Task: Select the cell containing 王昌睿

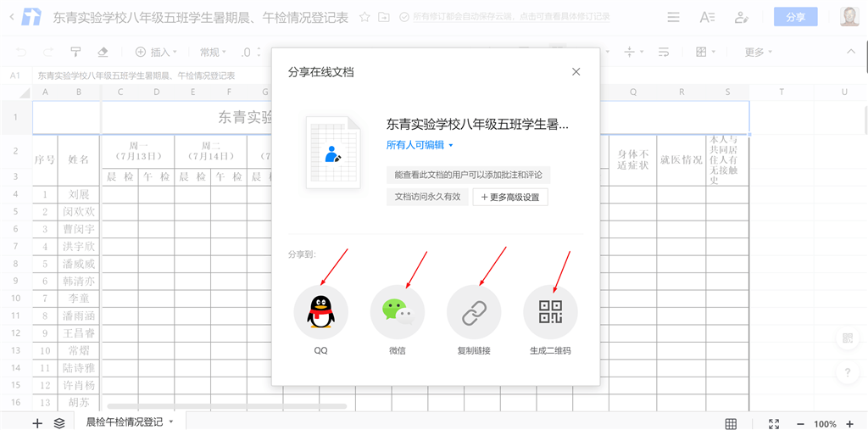Action: 79,333
